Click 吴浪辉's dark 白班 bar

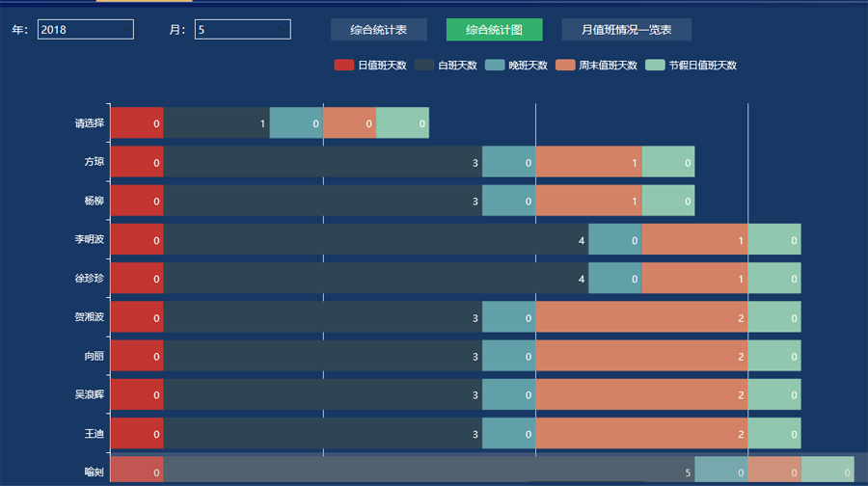coord(322,394)
